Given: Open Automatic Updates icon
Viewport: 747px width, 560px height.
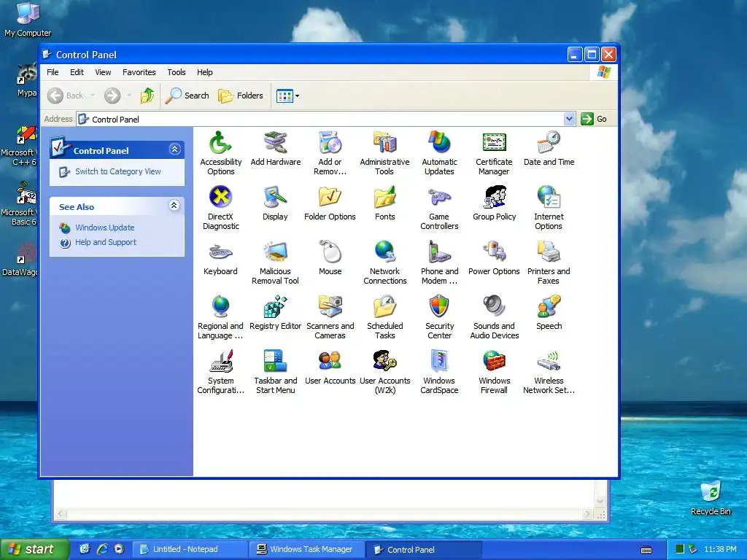Looking at the screenshot, I should point(439,152).
